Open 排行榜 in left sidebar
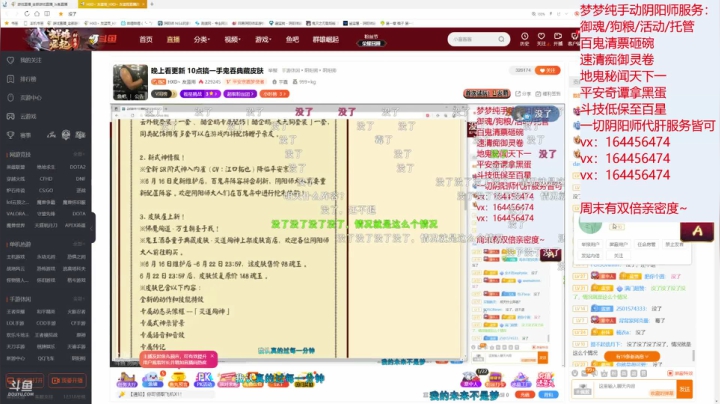720x404 pixels. (22, 79)
